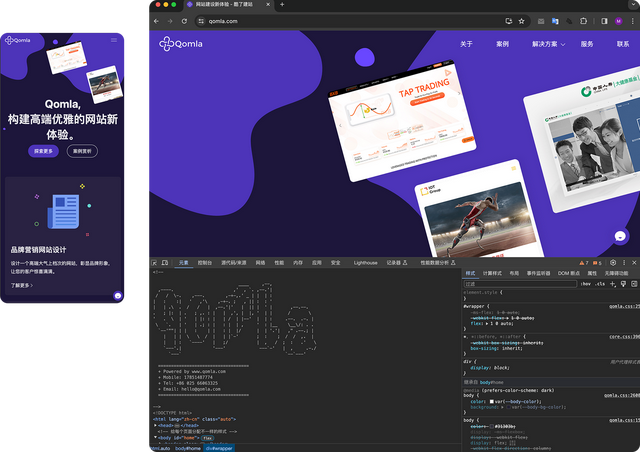This screenshot has width=640, height=452.
Task: Open the dark swatch of --body-bg-color
Action: click(509, 407)
